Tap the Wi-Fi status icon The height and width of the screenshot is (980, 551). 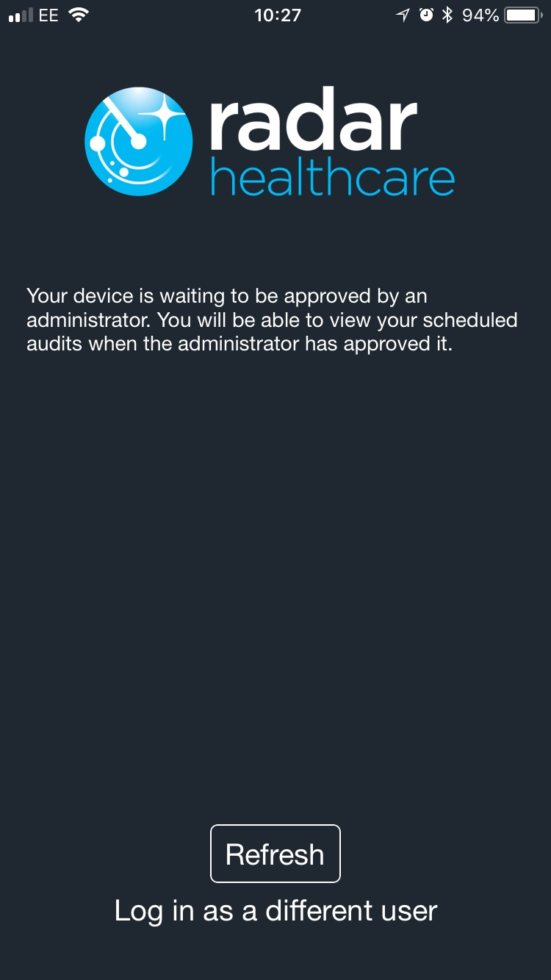point(78,15)
